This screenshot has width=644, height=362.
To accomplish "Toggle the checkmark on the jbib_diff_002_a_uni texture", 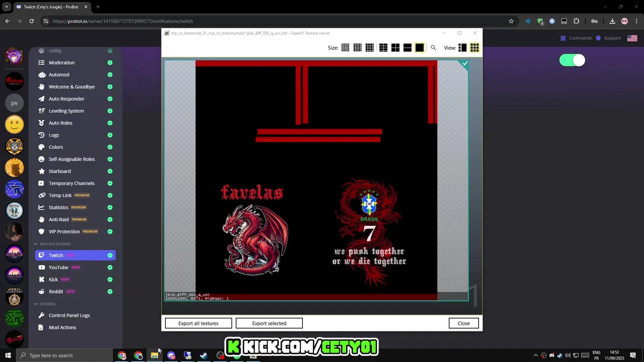I will tap(465, 64).
